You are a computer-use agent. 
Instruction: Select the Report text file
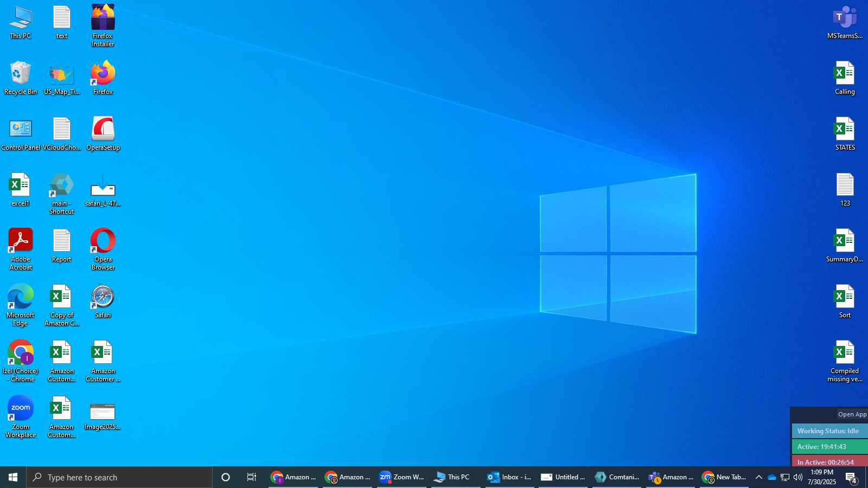62,246
